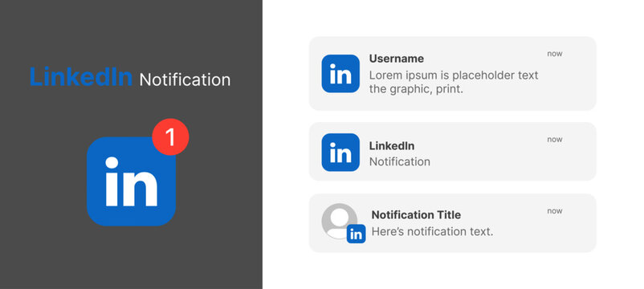Click 'now' timestamp in Notification Title card
Image resolution: width=644 pixels, height=289 pixels.
click(555, 211)
